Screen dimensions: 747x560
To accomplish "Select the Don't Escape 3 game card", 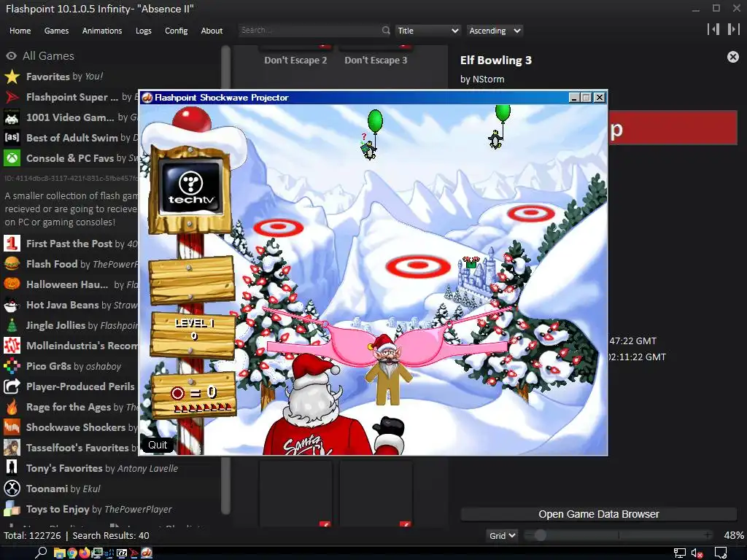I will 376,57.
